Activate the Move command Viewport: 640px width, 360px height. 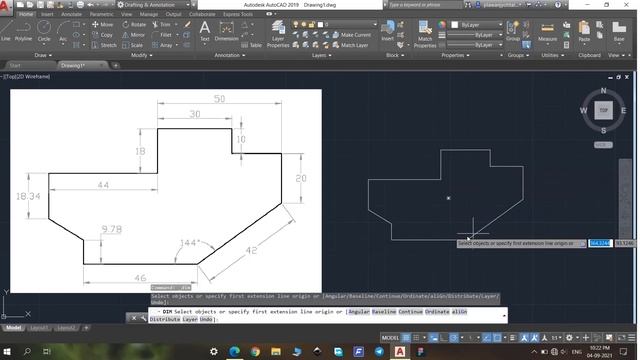click(103, 24)
